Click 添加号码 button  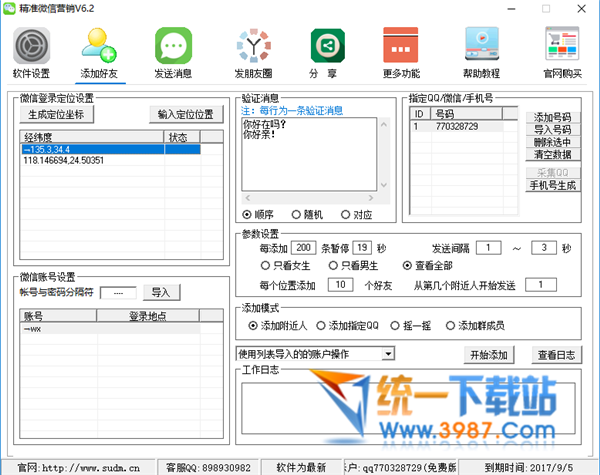(x=553, y=117)
